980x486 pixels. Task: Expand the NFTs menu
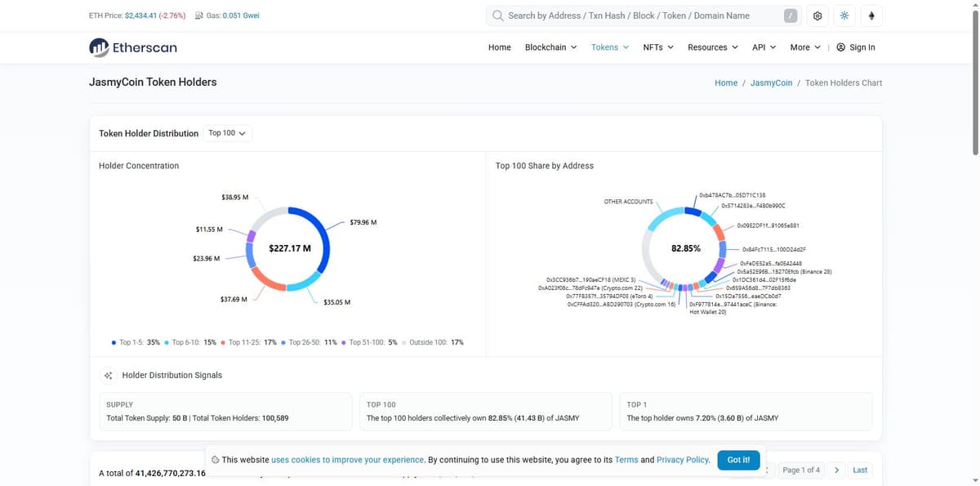pos(658,47)
